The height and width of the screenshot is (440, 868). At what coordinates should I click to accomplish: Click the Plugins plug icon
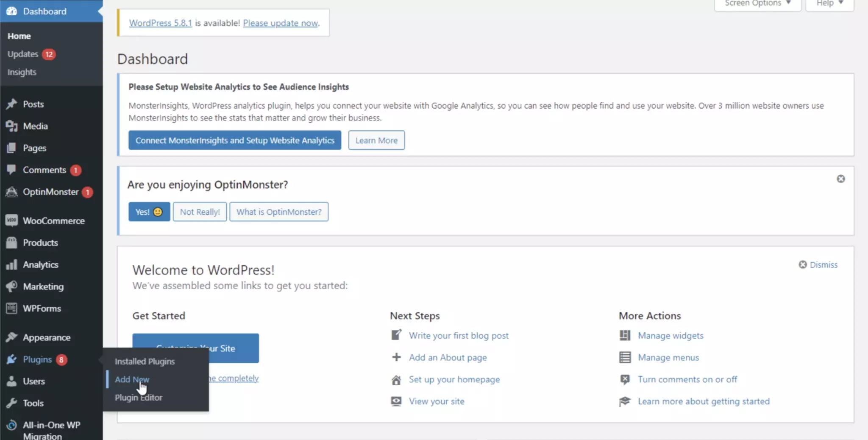[x=12, y=359]
